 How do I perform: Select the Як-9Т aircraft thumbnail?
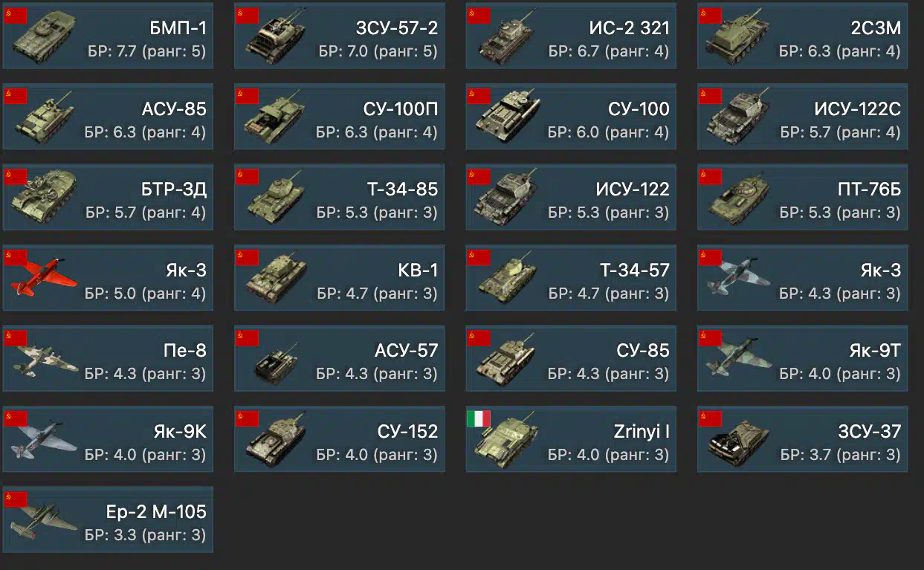tap(740, 360)
